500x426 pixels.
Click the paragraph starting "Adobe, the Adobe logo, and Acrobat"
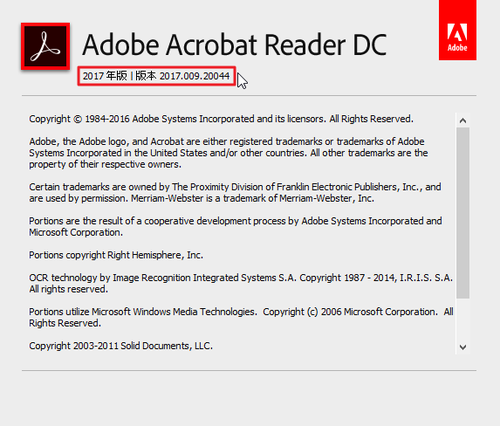pyautogui.click(x=229, y=153)
